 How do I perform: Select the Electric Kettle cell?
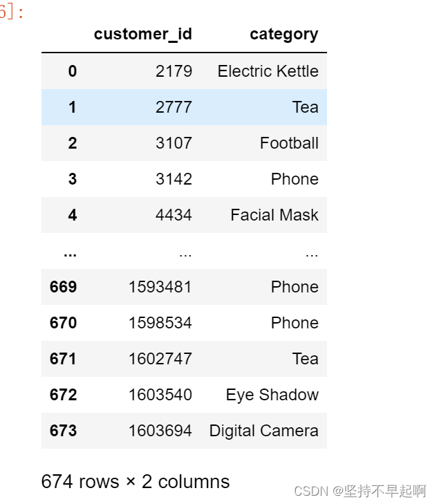(268, 71)
